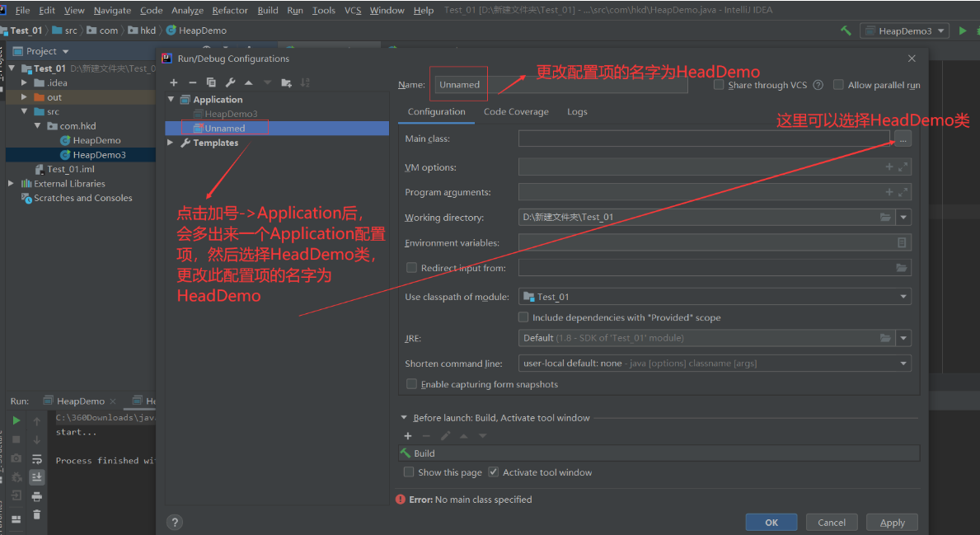Toggle soft-wrap in Run console
This screenshot has width=980, height=535.
click(x=37, y=459)
